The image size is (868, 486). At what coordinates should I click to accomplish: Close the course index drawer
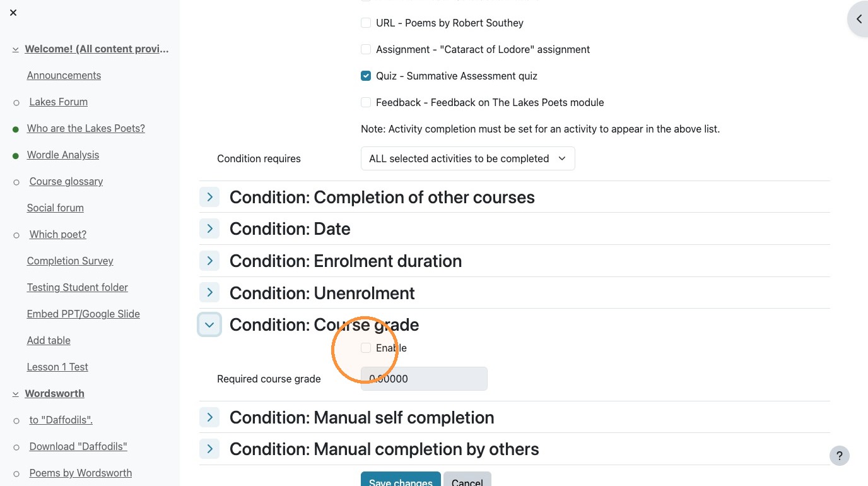[13, 13]
